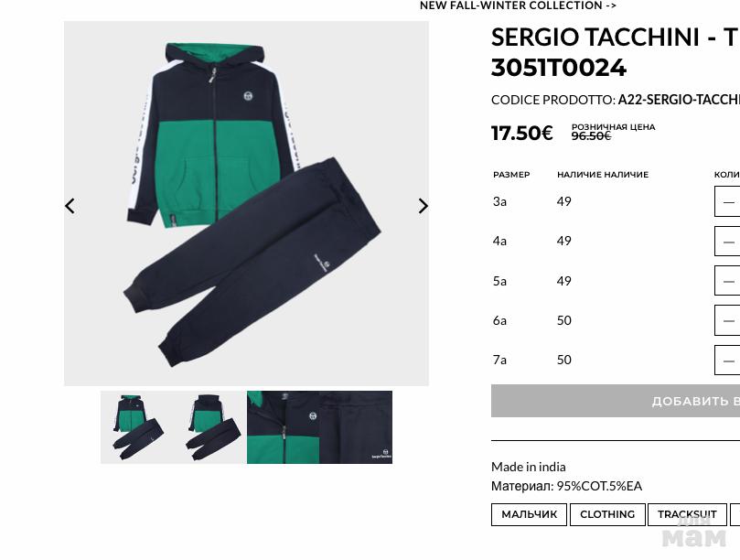Decrease quantity for size 6a
Image resolution: width=740 pixels, height=560 pixels.
(x=728, y=320)
